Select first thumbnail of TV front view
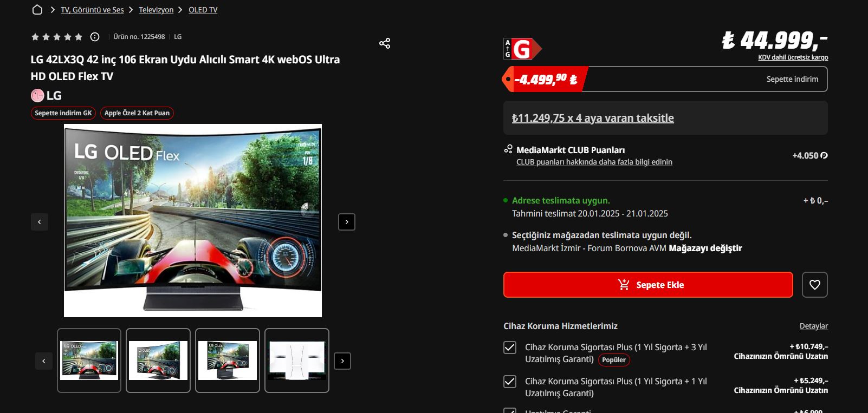The width and height of the screenshot is (868, 413). point(89,360)
